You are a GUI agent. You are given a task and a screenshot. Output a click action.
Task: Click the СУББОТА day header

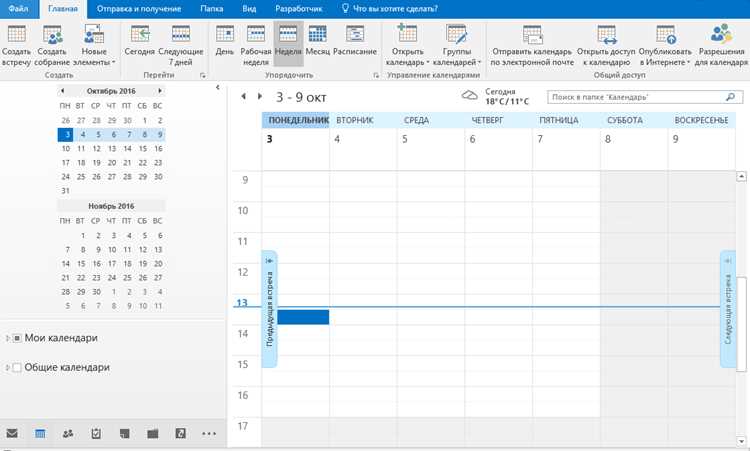tap(634, 121)
